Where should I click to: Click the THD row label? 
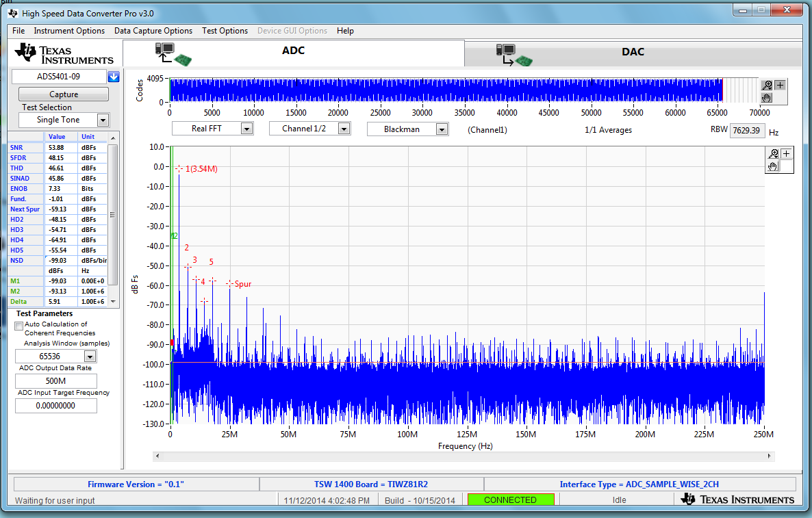pos(16,168)
